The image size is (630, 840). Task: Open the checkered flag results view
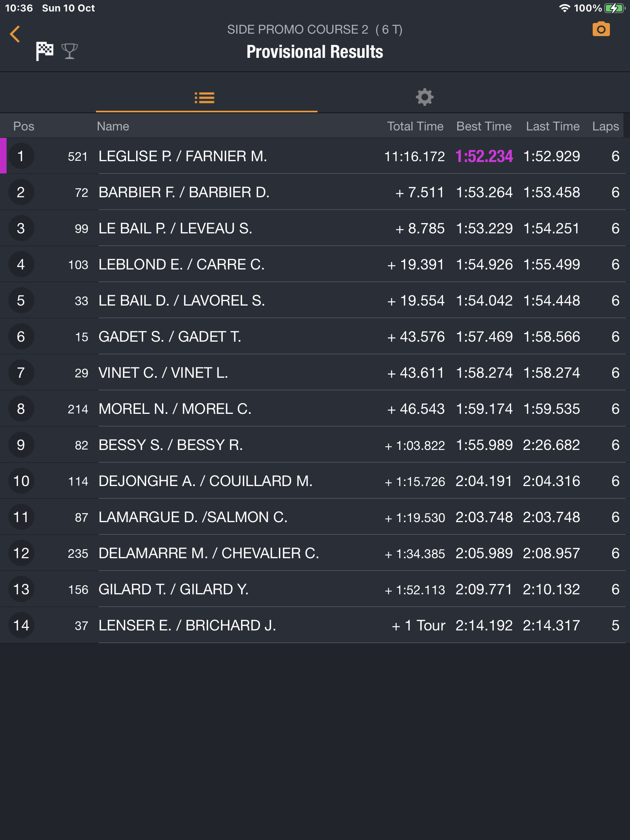click(45, 51)
